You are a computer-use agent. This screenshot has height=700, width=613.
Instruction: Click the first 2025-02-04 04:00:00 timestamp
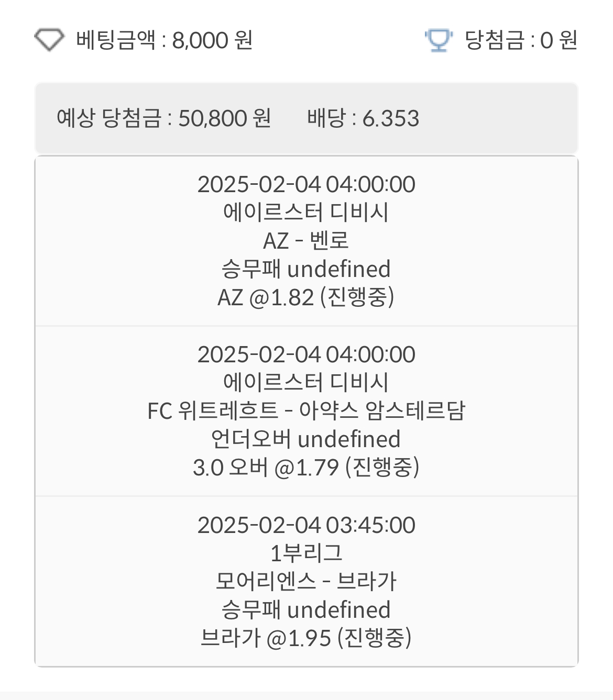coord(306,184)
